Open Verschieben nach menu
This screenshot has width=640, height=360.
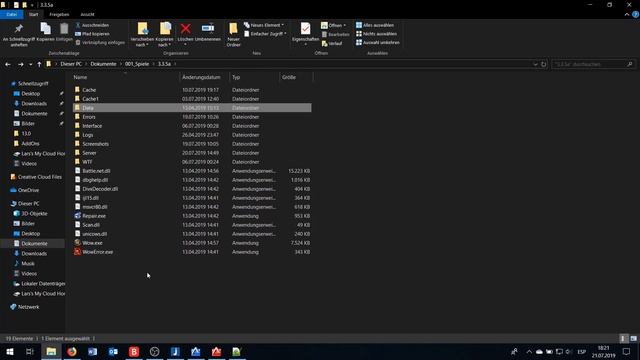tap(142, 35)
